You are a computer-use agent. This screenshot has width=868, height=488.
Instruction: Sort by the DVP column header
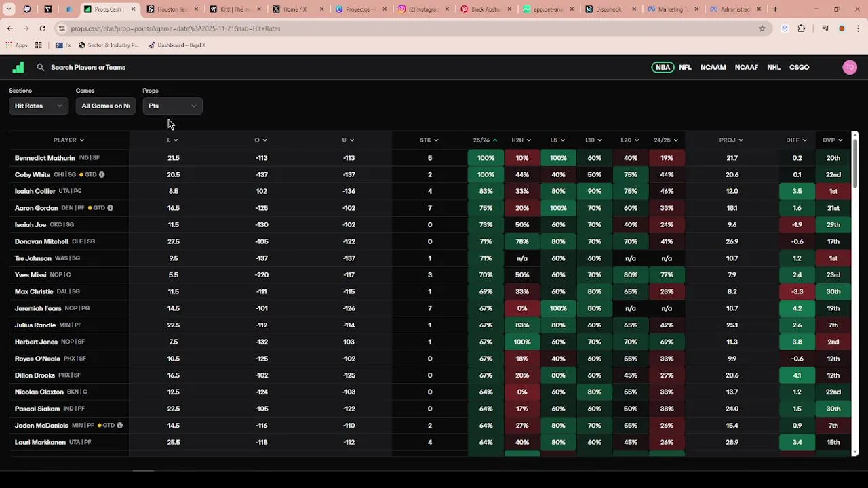click(x=832, y=140)
